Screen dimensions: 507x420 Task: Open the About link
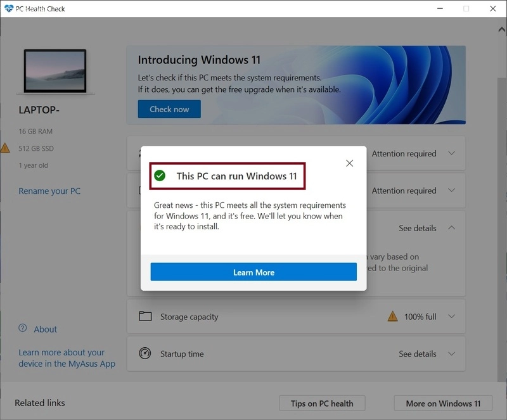(45, 329)
